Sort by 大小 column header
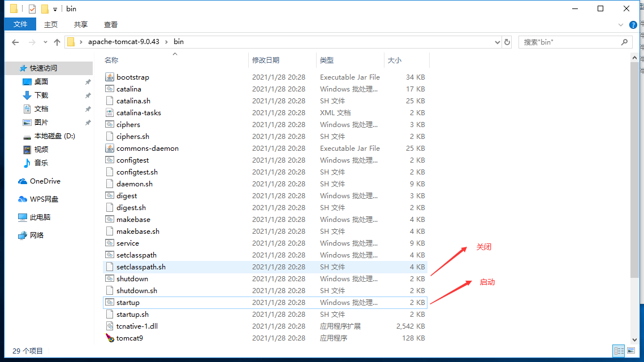The width and height of the screenshot is (644, 362). click(407, 60)
